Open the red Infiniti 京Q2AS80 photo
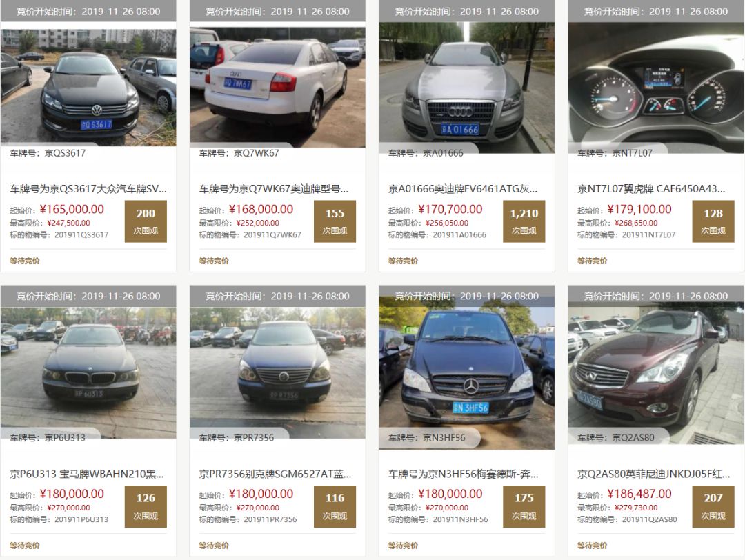 coord(656,373)
